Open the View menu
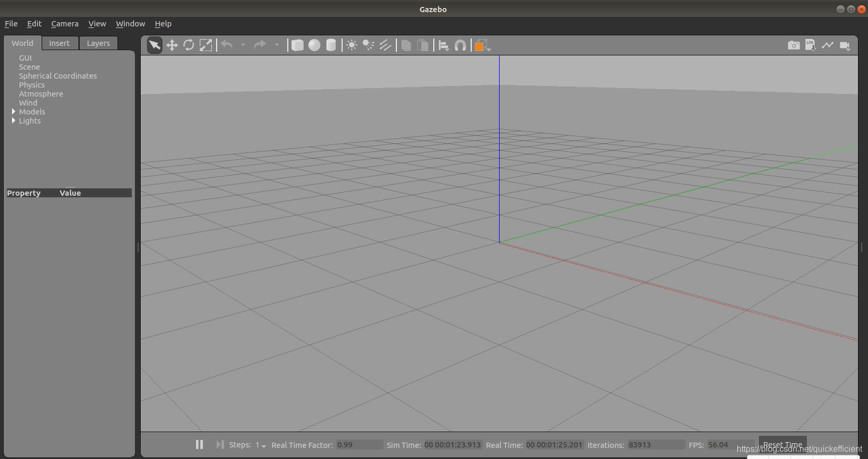Viewport: 868px width, 459px height. coord(97,24)
